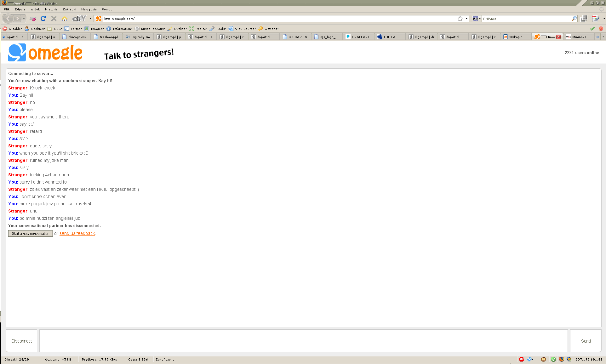Open the View Source developer menu

tap(243, 29)
